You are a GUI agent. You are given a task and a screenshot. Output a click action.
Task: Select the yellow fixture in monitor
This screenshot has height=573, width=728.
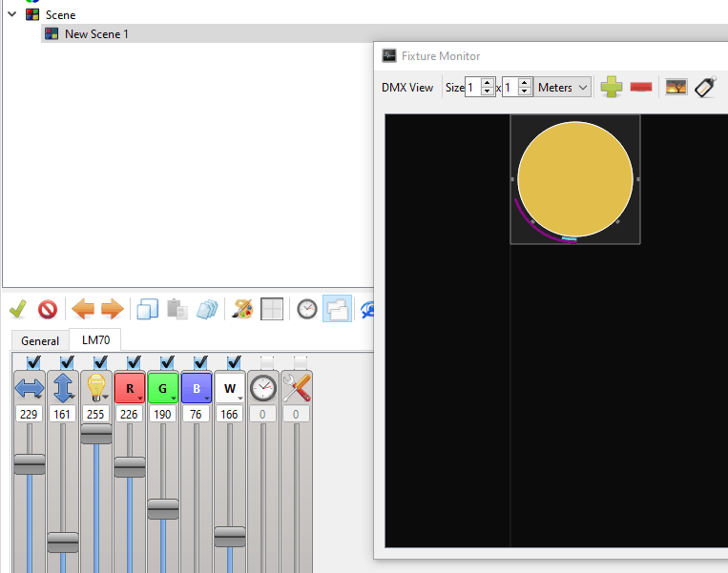point(575,179)
